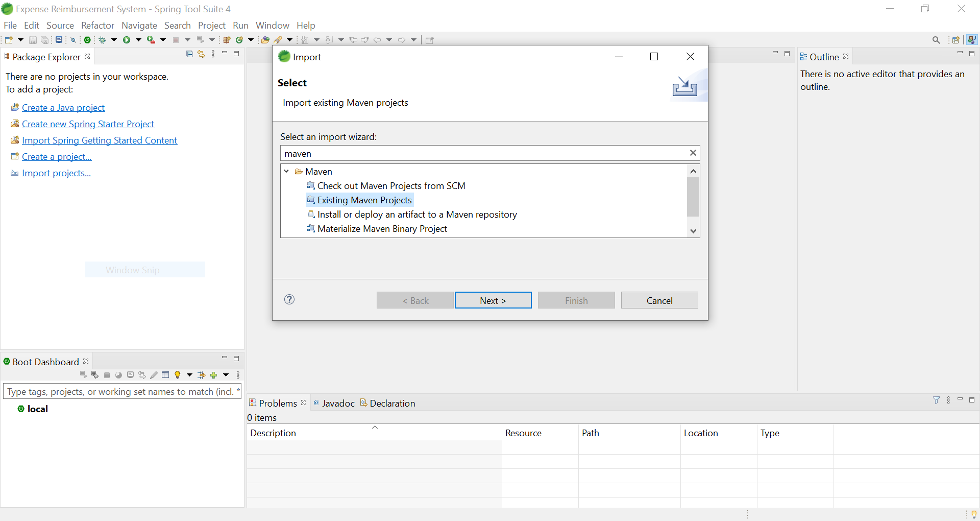Open the File menu
980x521 pixels.
point(10,25)
